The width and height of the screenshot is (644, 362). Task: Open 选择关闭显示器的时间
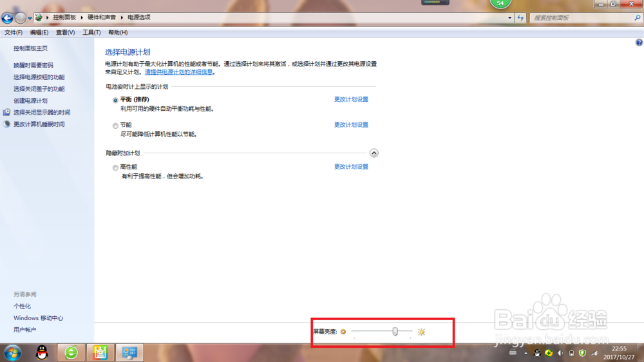point(42,112)
